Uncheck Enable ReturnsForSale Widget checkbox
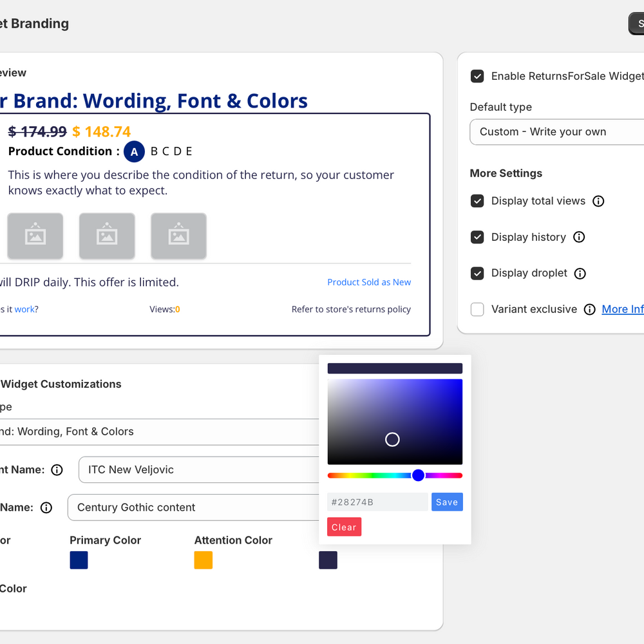 [477, 76]
